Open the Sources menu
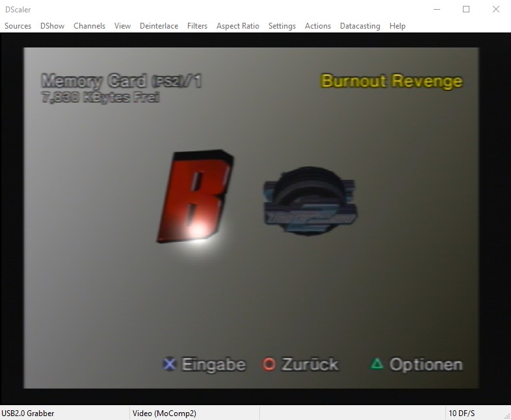The width and height of the screenshot is (511, 420). [18, 26]
